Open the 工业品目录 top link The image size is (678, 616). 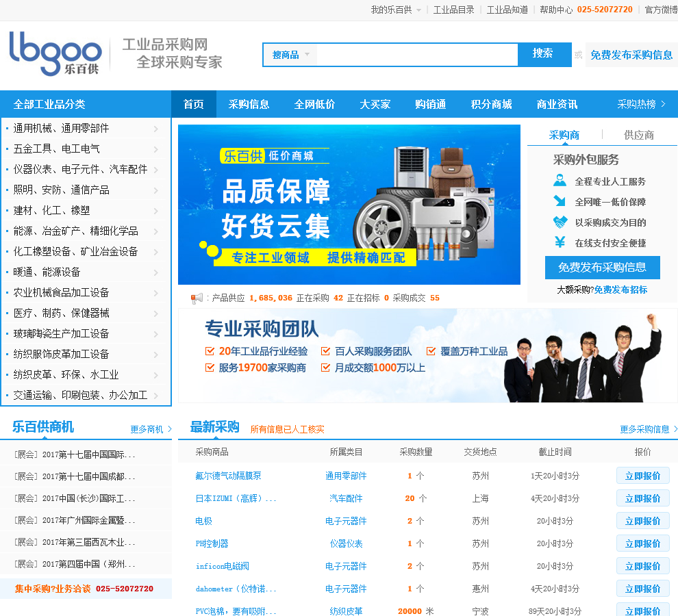pos(453,10)
